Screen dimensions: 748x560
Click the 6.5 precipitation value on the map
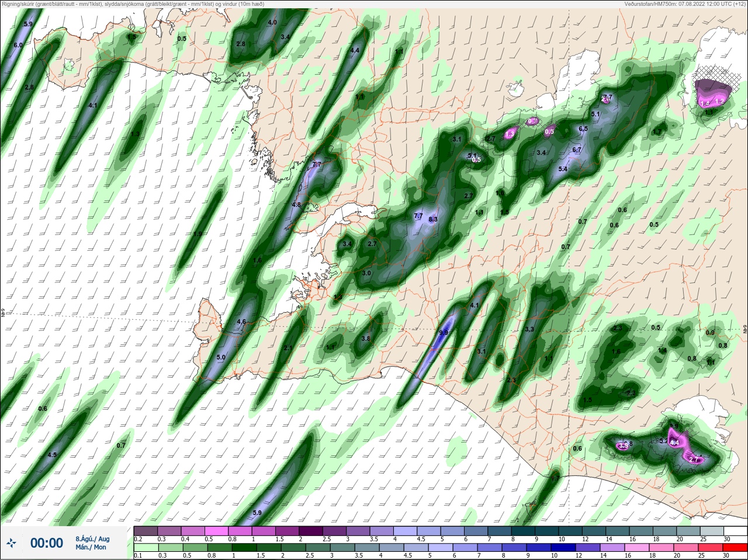[x=583, y=129]
